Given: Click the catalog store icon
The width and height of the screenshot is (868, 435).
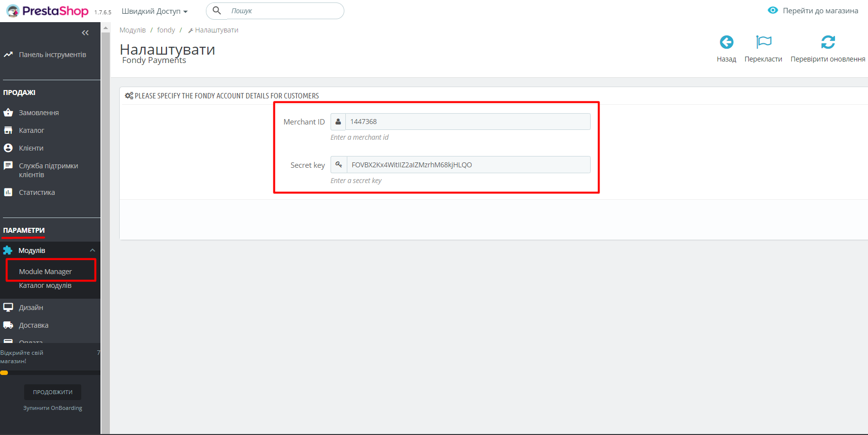Looking at the screenshot, I should (8, 130).
